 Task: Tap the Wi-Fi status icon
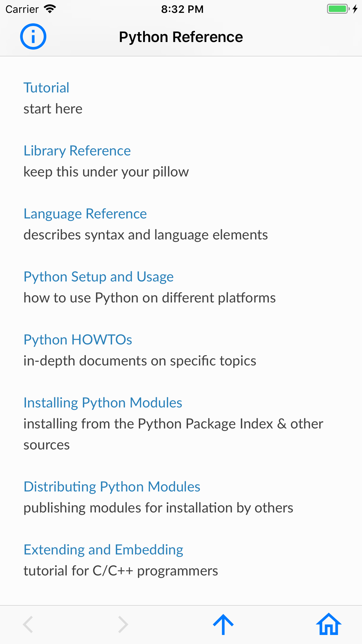coord(50,9)
